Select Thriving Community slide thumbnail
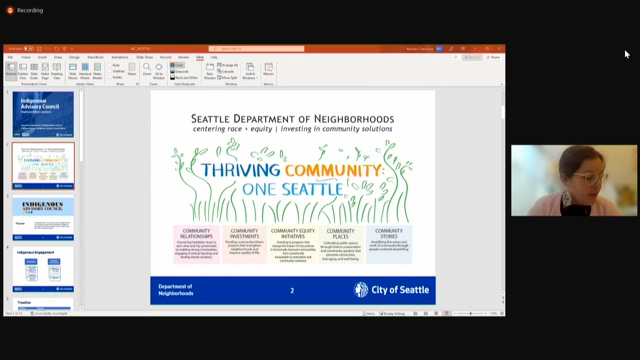Viewport: 640px width, 360px height. [43, 166]
